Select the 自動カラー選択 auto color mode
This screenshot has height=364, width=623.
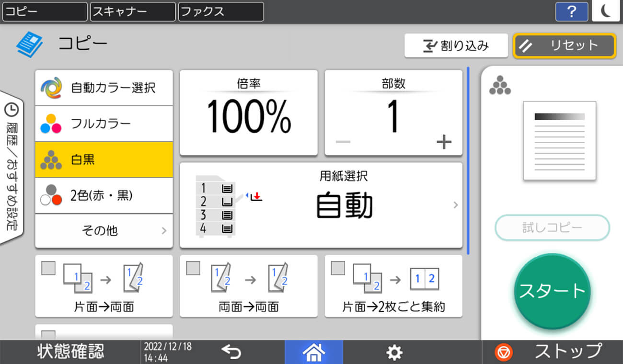tap(104, 88)
